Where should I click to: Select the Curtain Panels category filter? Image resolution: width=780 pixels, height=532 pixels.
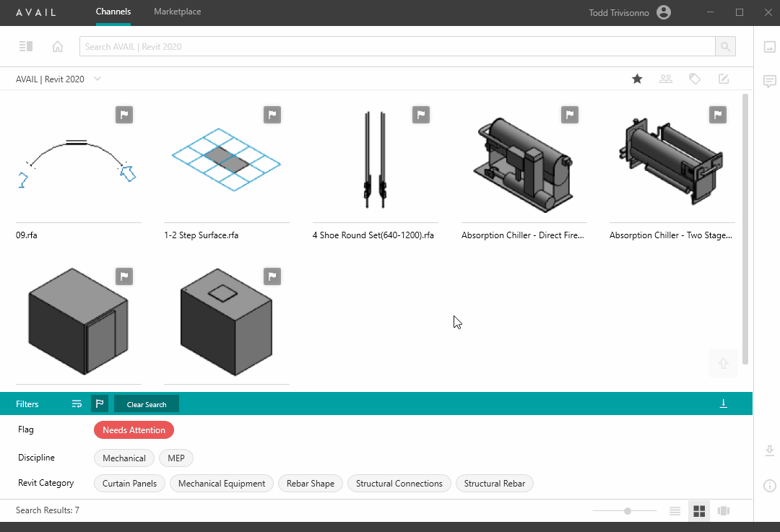pos(129,483)
